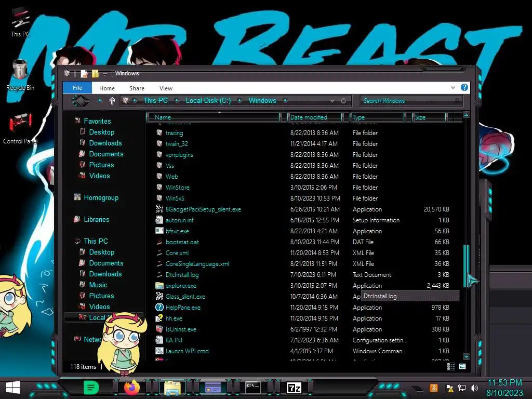
Task: Click the back navigation hexagon button
Action: point(81,101)
